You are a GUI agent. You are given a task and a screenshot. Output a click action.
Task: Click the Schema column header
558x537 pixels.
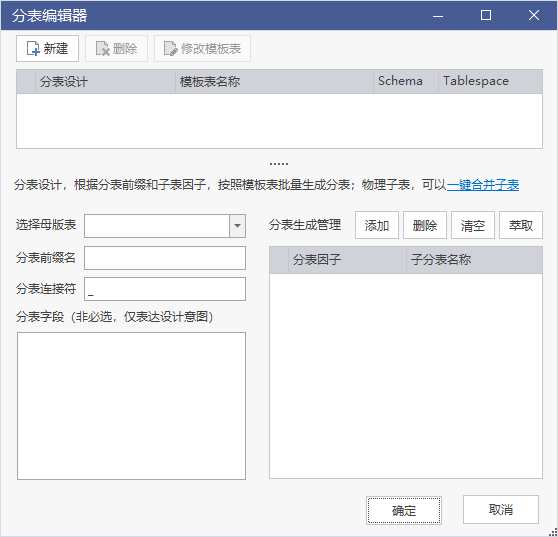coord(406,81)
